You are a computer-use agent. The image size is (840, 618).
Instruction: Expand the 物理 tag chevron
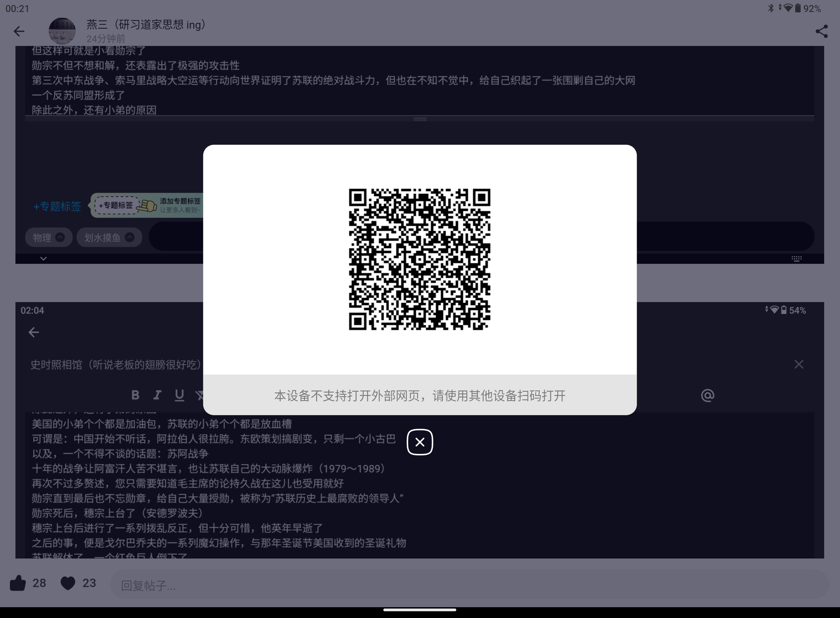pyautogui.click(x=60, y=237)
